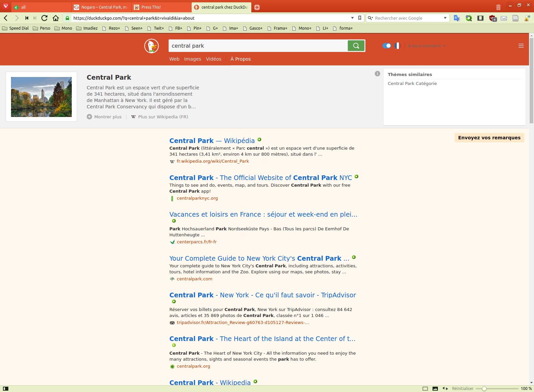The width and height of the screenshot is (534, 392).
Task: Toggle the Vivaldi side panel
Action: click(x=5, y=389)
